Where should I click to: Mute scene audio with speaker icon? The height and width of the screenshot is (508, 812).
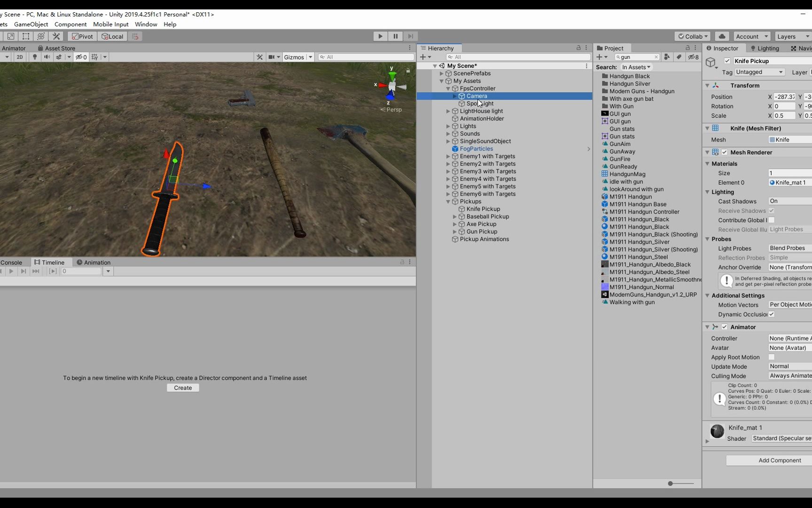coord(47,57)
